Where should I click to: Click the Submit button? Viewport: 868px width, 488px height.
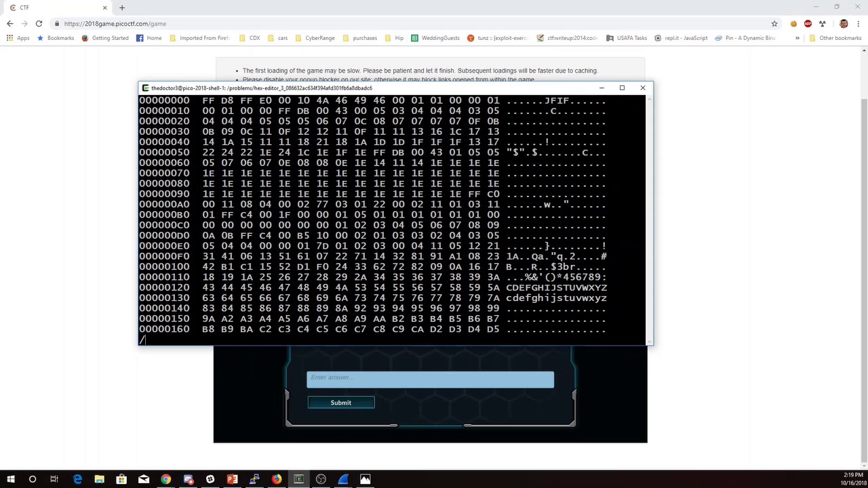[341, 403]
